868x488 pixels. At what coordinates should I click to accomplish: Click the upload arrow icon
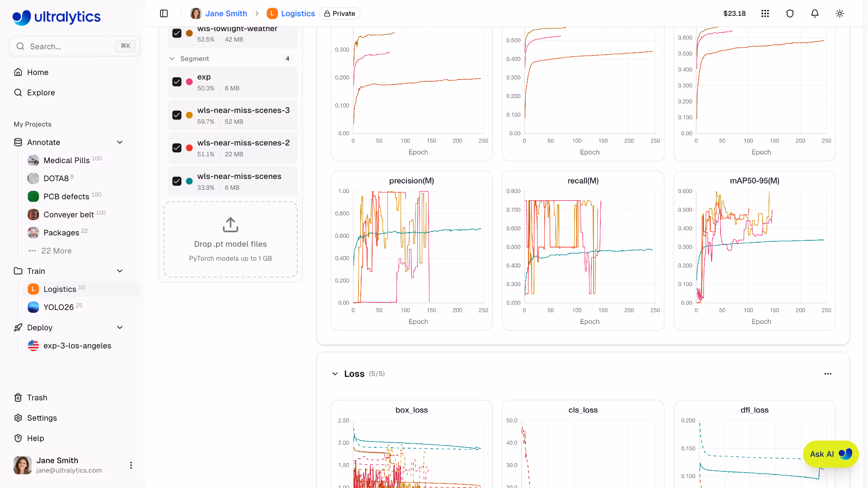231,225
